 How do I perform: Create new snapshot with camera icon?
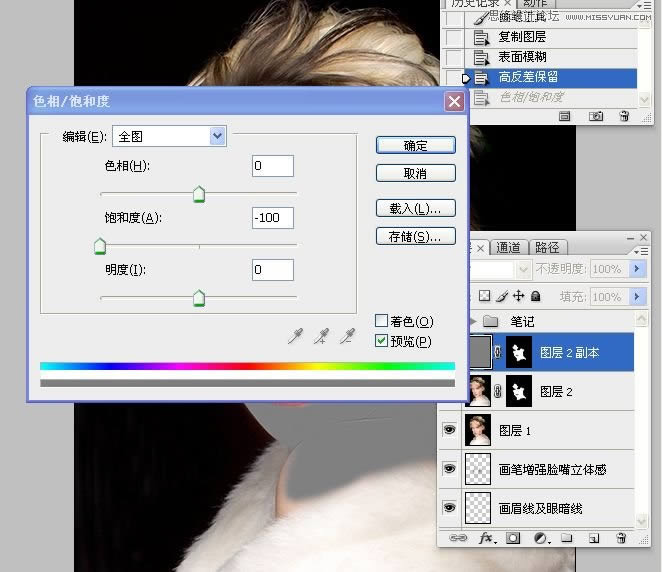(596, 116)
